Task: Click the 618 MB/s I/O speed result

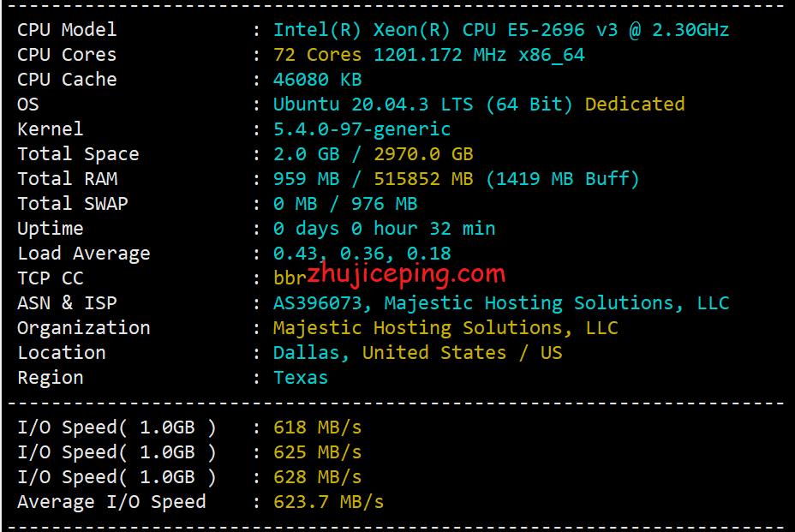Action: [317, 427]
